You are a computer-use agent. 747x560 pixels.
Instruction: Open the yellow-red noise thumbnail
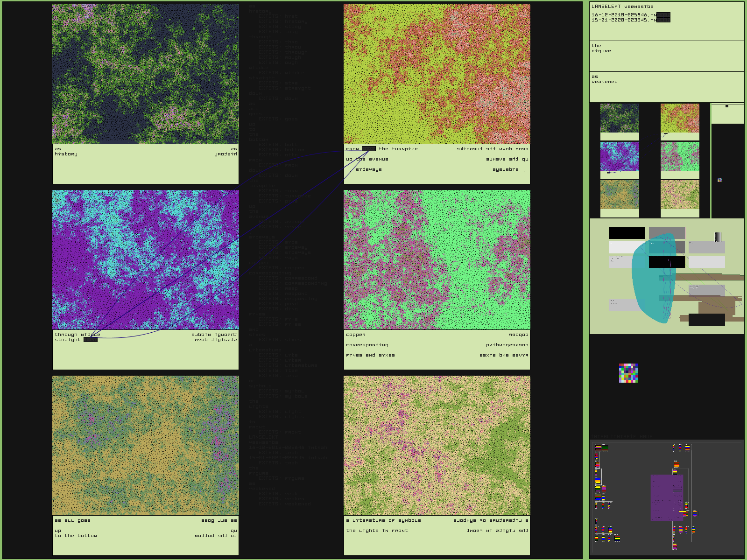pos(680,118)
